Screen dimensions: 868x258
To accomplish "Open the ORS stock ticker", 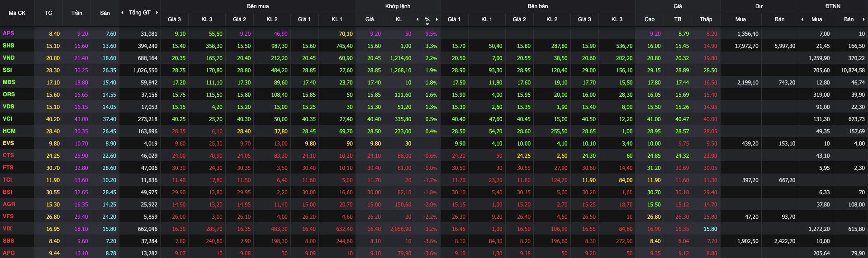I will pos(9,94).
